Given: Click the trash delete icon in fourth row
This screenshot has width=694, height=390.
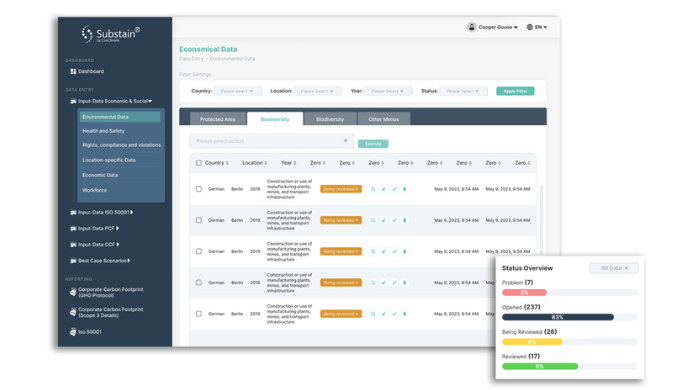Looking at the screenshot, I should click(405, 282).
